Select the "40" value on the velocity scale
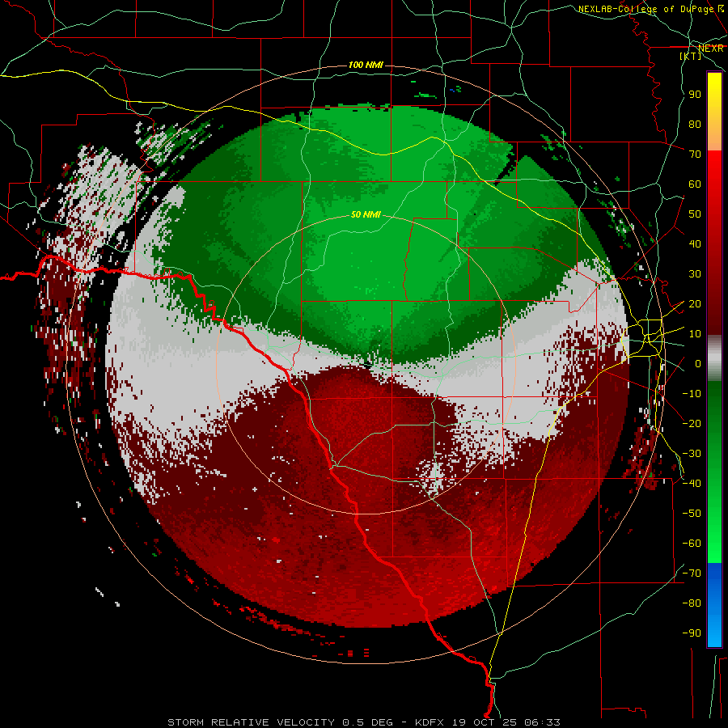 pos(695,244)
